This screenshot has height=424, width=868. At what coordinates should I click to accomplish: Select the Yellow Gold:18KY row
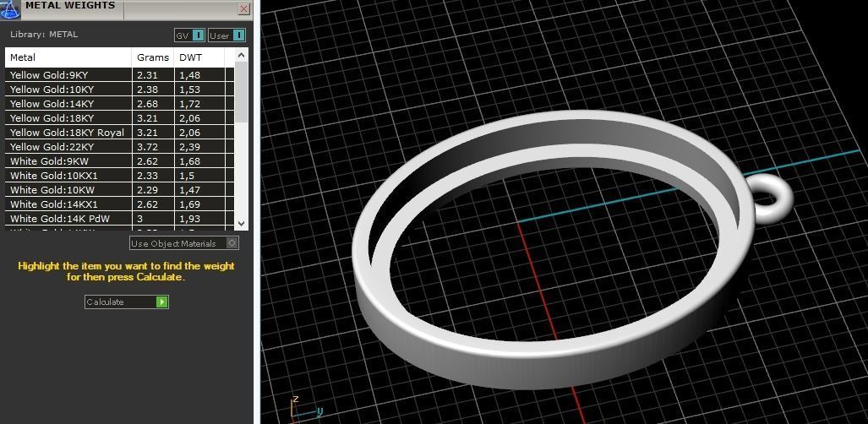point(119,118)
